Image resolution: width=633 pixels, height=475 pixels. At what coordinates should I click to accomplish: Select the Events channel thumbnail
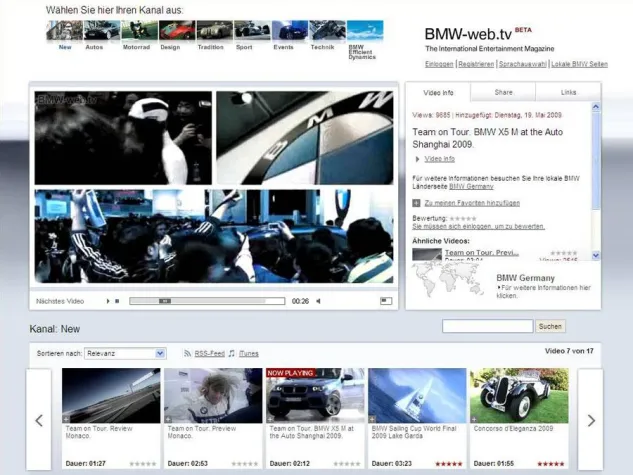290,31
